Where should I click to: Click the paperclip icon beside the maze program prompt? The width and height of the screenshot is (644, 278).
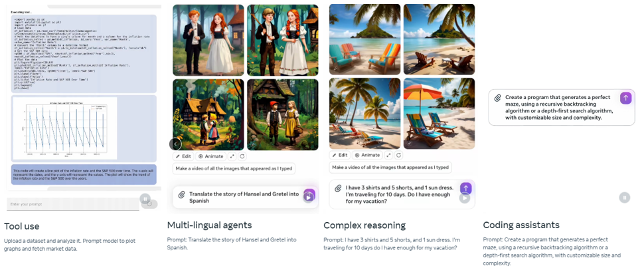[497, 98]
